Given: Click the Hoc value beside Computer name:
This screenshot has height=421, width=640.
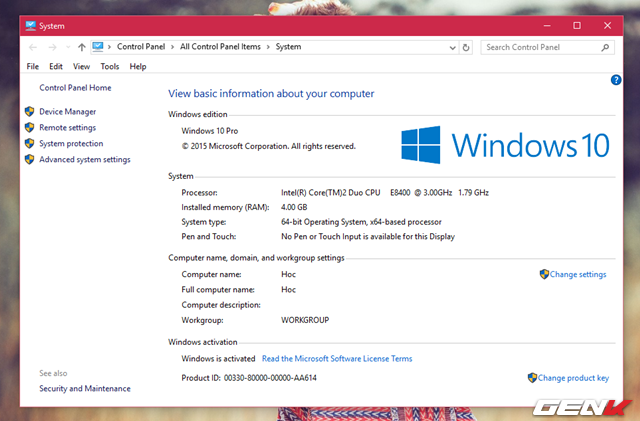Looking at the screenshot, I should [288, 274].
